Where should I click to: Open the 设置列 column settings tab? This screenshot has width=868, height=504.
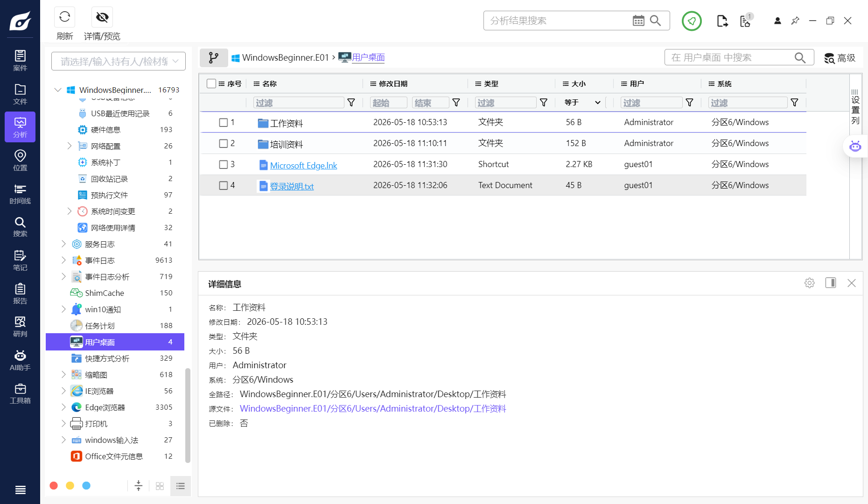coord(855,106)
